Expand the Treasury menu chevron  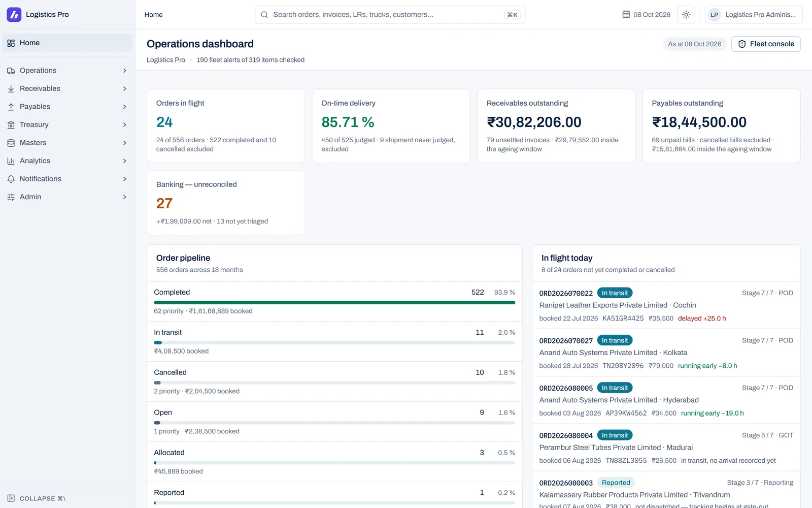[124, 124]
